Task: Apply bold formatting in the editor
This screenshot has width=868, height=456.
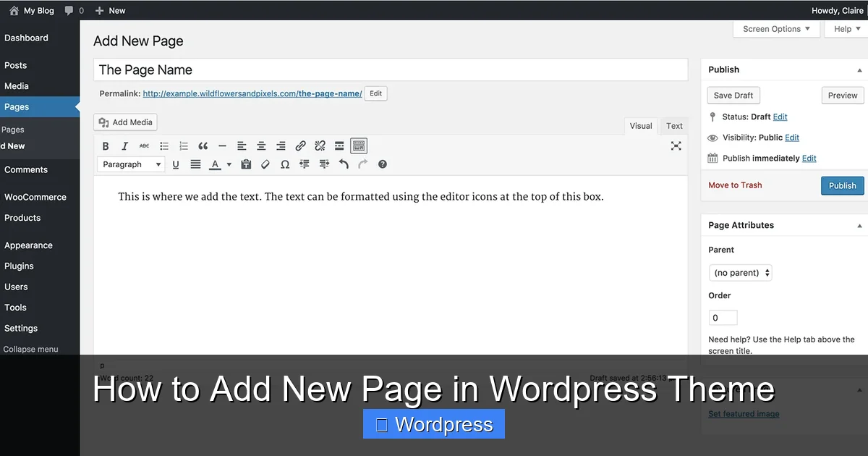Action: click(x=106, y=145)
